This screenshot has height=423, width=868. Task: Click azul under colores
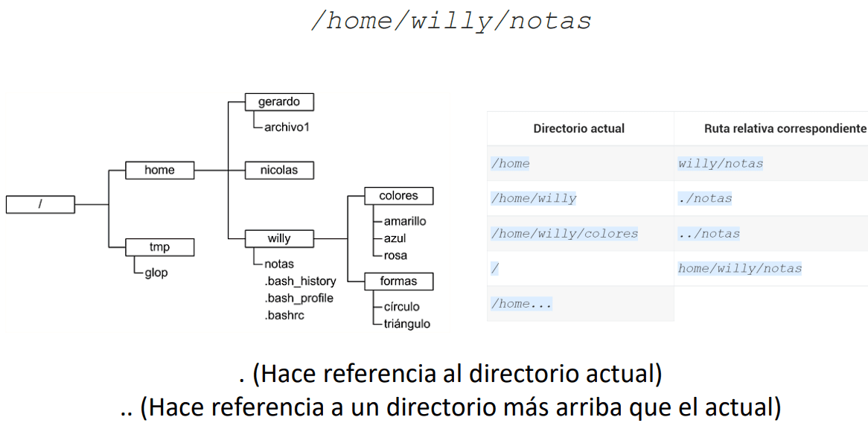[x=395, y=238]
